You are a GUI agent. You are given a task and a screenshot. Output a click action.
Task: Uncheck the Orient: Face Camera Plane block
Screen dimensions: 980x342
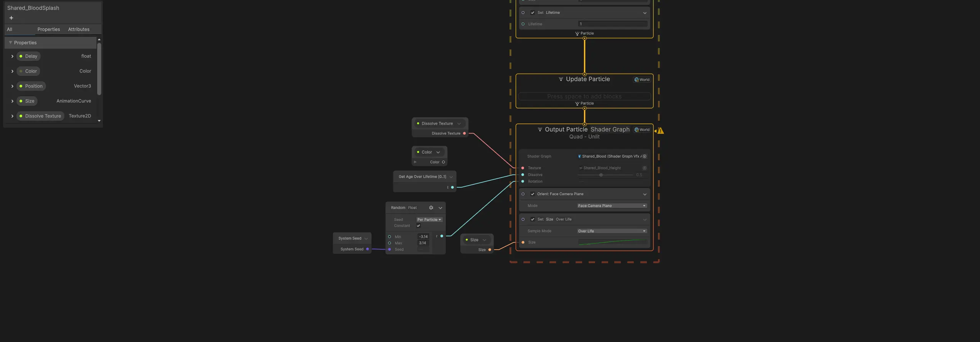(x=532, y=194)
